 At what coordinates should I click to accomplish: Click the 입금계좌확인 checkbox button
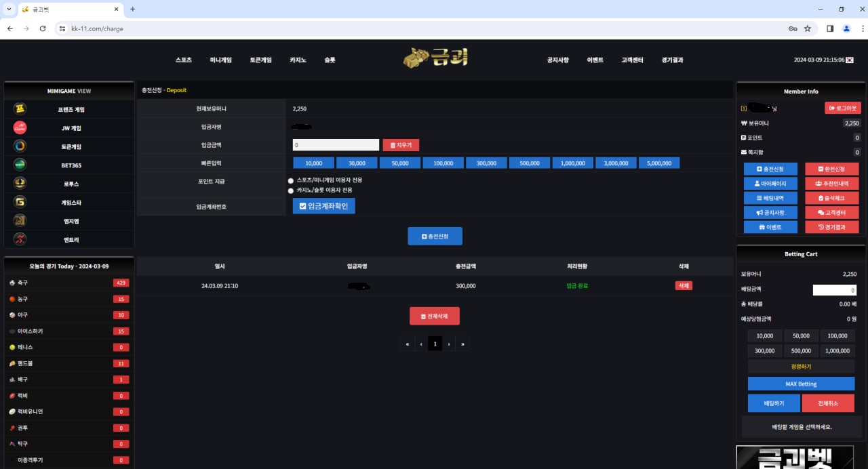pos(323,206)
